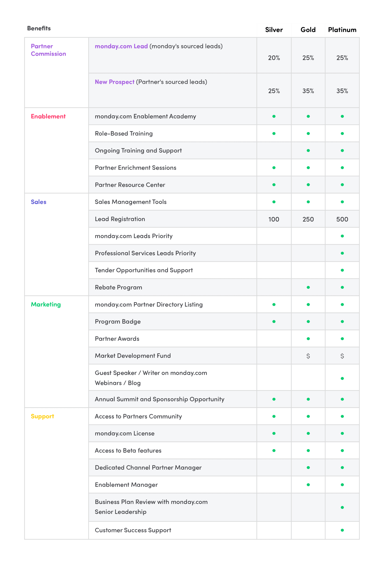Open the purple New Prospect link
The image size is (374, 588).
(114, 82)
